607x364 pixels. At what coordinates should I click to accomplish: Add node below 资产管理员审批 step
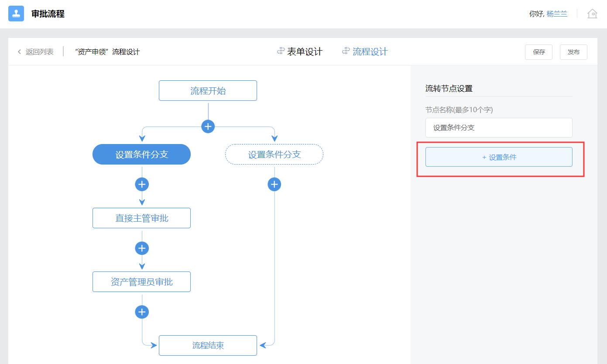142,312
